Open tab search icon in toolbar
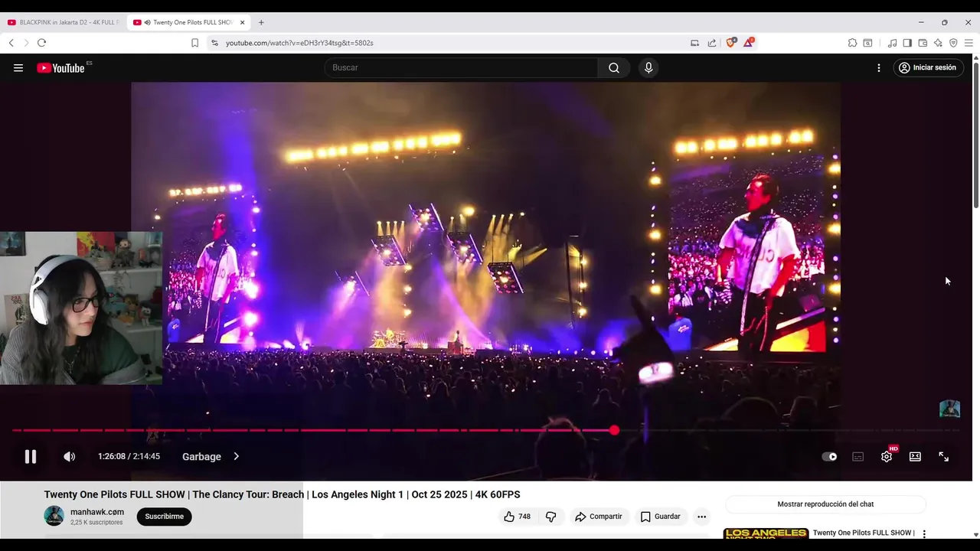This screenshot has width=980, height=551. point(867,43)
